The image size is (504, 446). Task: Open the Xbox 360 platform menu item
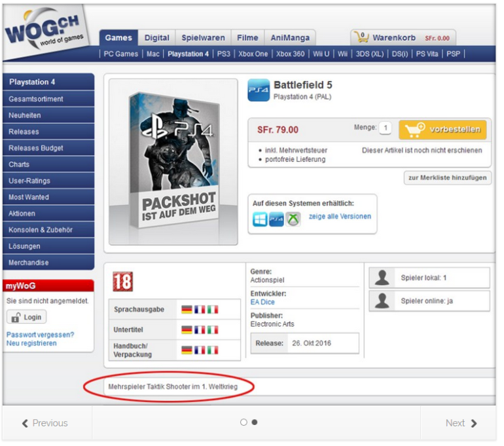[290, 54]
